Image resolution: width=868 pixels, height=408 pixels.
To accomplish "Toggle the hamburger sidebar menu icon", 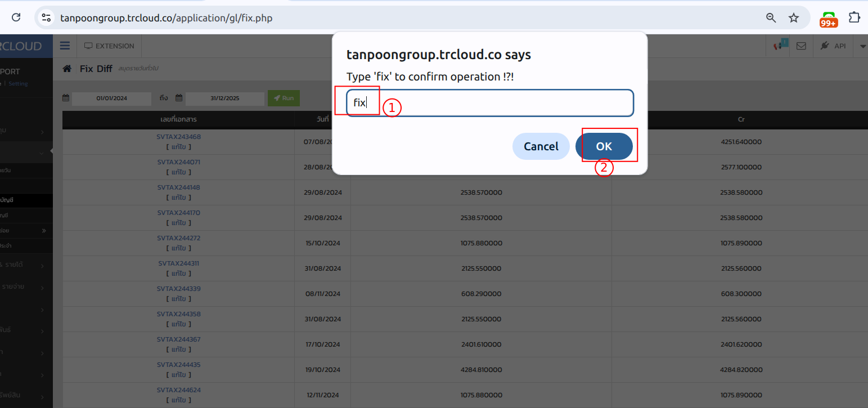I will [x=65, y=46].
